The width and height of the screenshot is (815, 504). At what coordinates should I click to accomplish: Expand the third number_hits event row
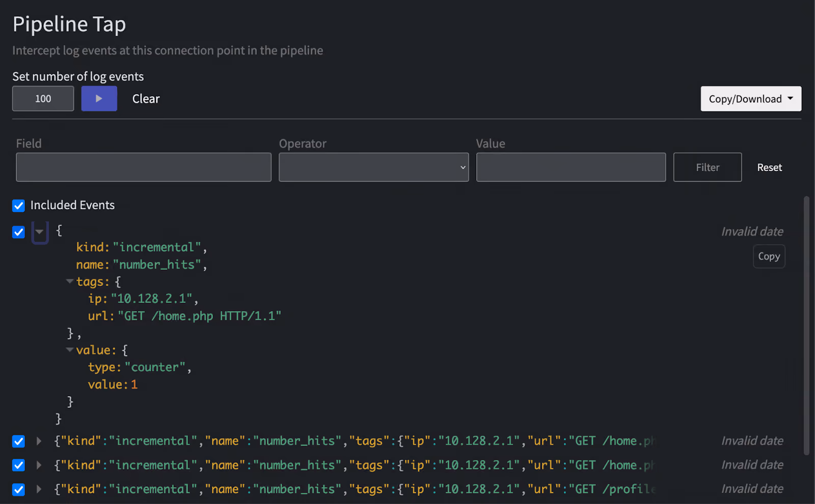click(39, 465)
